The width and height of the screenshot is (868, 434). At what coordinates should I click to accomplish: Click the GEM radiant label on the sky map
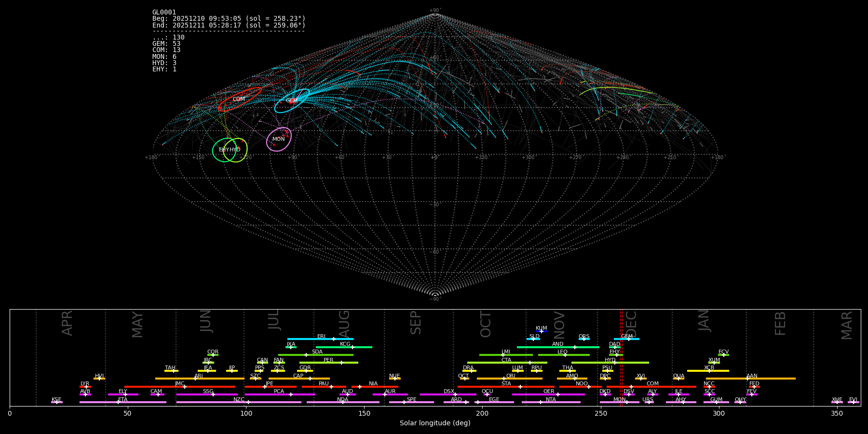291,101
